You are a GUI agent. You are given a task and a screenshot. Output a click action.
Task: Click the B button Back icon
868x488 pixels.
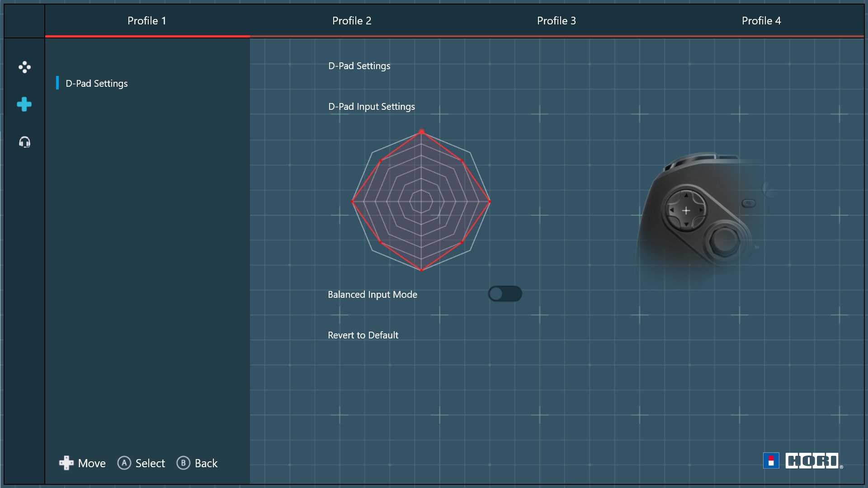(183, 463)
